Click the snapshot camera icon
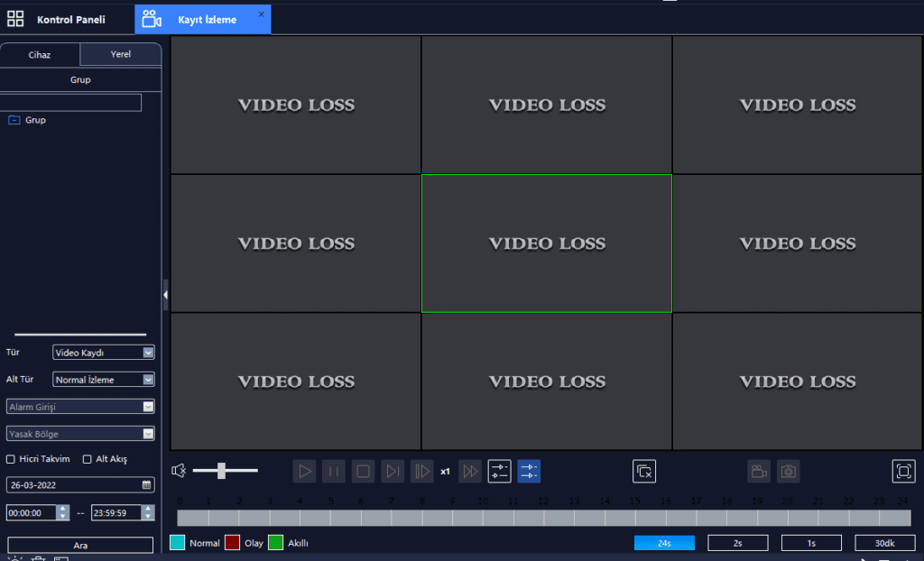924x561 pixels. 788,472
